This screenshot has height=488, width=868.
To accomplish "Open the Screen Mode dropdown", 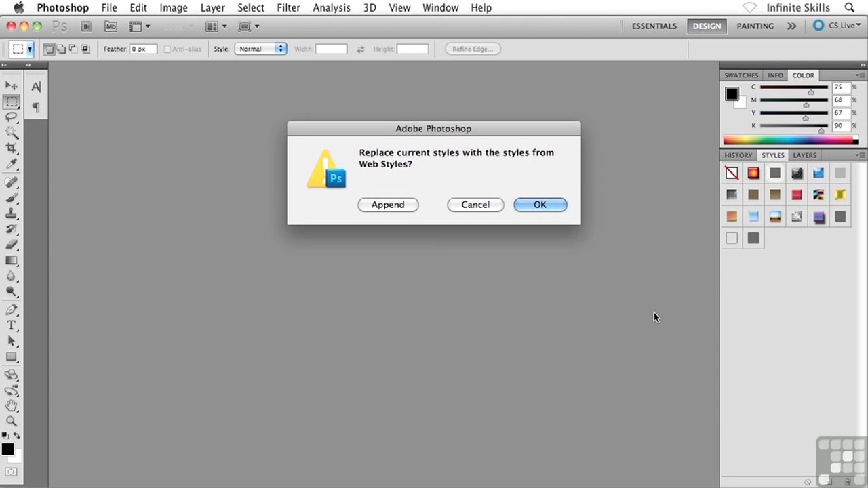I will 249,26.
